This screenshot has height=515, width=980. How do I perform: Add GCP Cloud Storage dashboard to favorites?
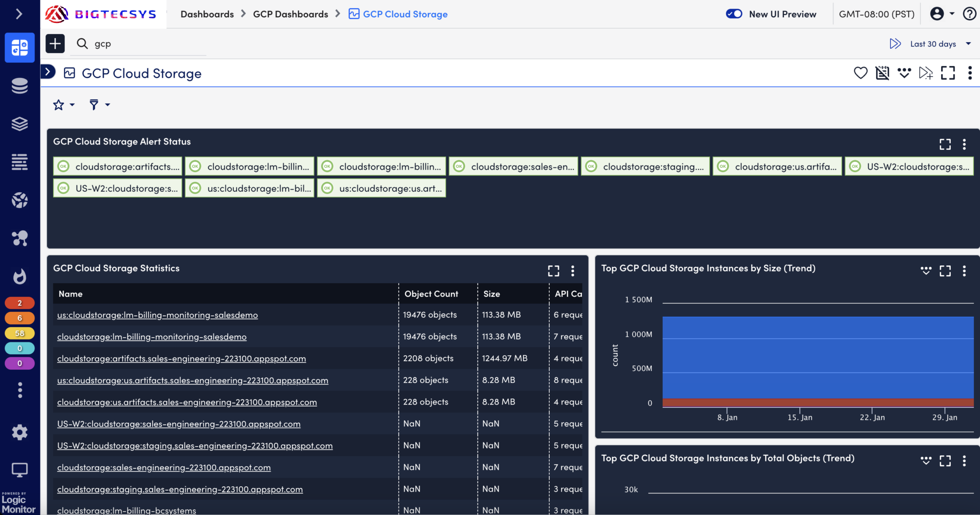[860, 73]
